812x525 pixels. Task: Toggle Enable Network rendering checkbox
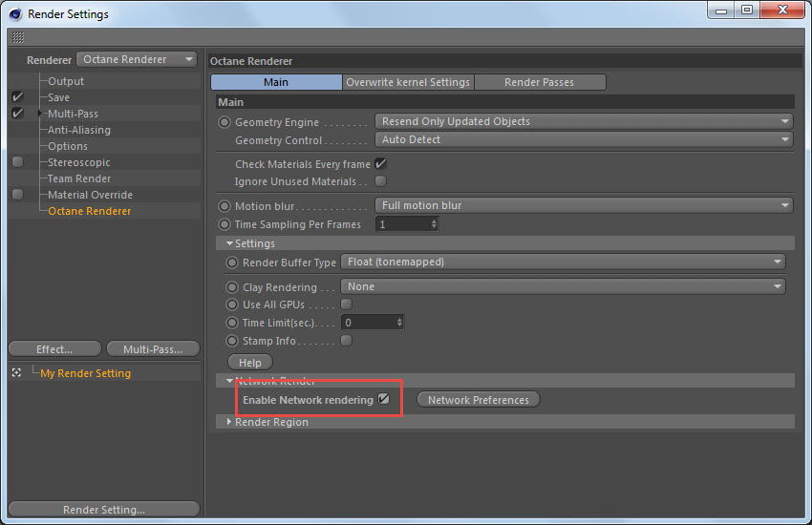tap(384, 399)
